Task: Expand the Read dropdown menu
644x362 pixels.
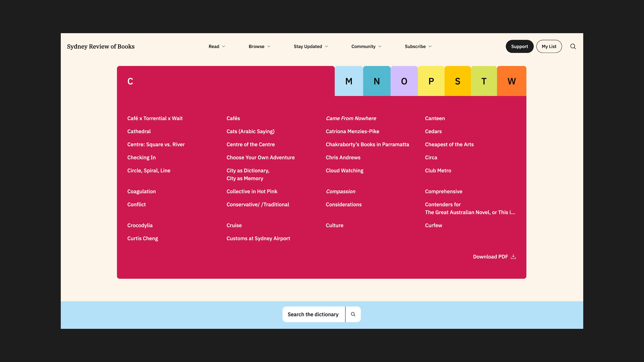Action: [x=217, y=46]
